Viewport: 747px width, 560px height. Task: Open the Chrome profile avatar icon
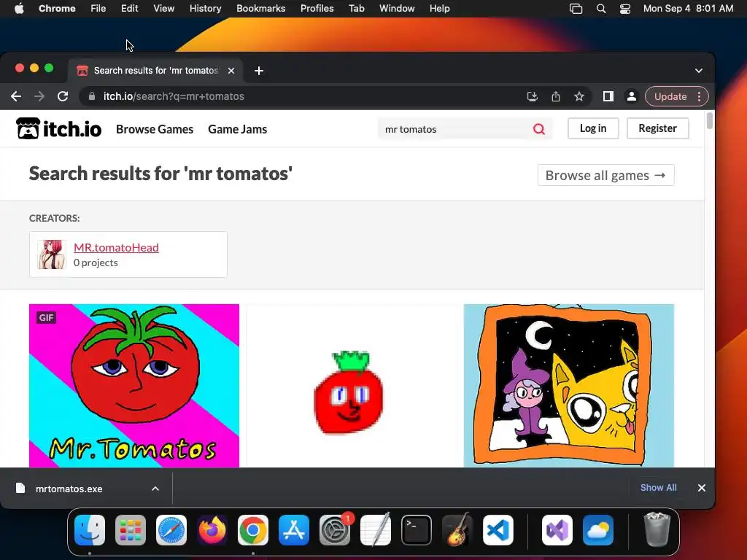631,97
